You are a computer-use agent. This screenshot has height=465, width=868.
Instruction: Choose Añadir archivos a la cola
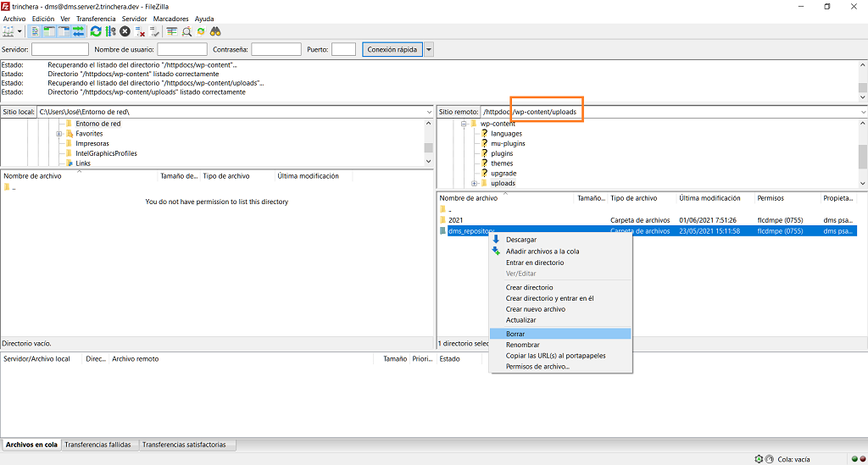point(560,251)
